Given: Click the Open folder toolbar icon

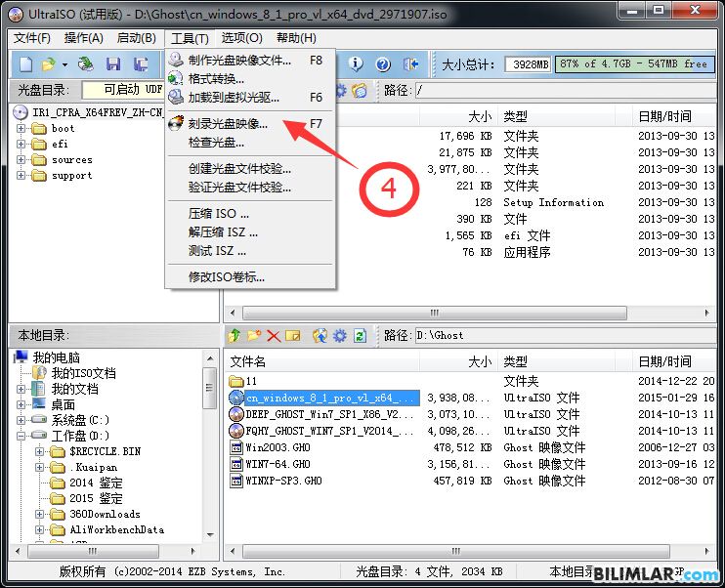Looking at the screenshot, I should [x=48, y=64].
